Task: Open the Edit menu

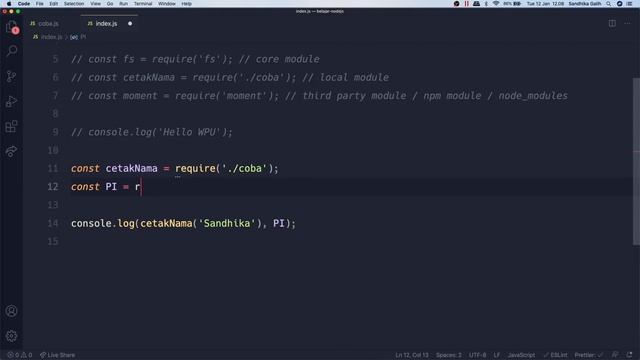Action: [x=53, y=4]
